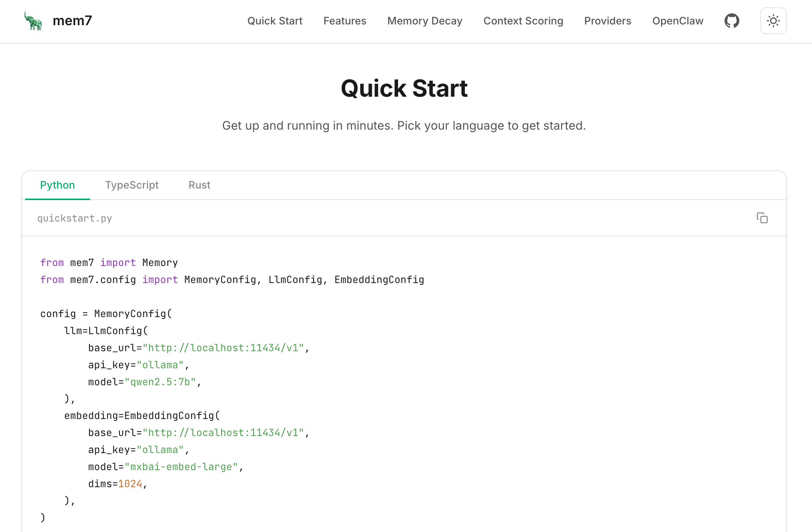Switch to the Rust code tab
812x532 pixels.
click(x=199, y=185)
